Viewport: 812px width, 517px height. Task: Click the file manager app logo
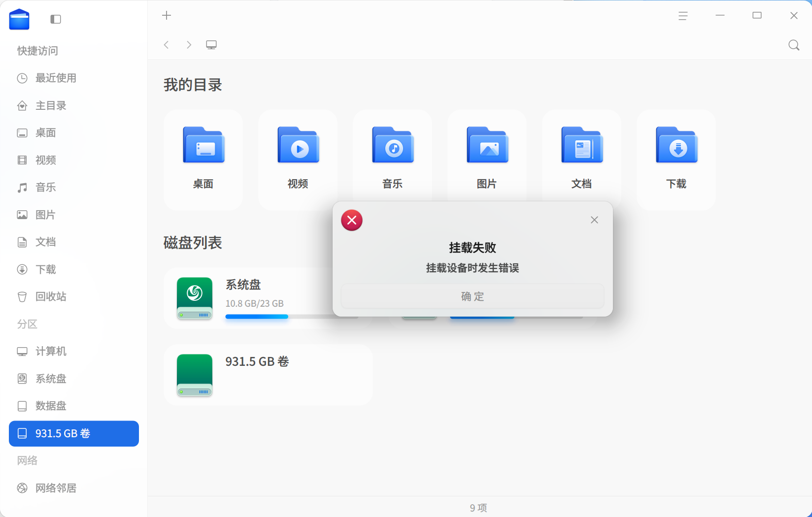[x=19, y=19]
